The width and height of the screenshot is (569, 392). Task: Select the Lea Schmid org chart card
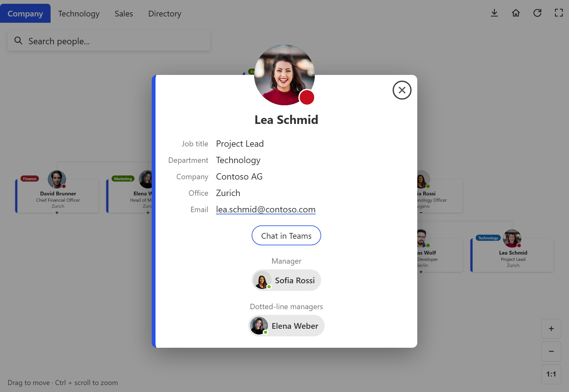pyautogui.click(x=512, y=255)
